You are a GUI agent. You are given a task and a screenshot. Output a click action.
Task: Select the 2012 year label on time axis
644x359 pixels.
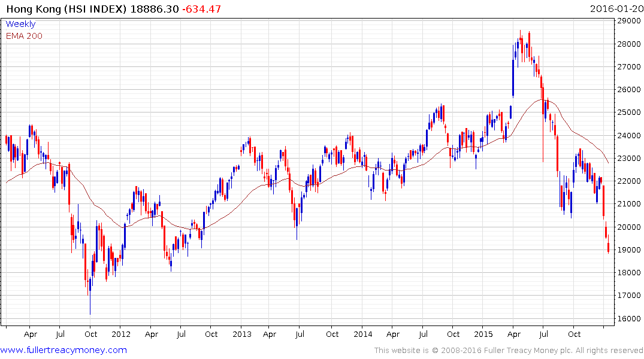(x=121, y=334)
